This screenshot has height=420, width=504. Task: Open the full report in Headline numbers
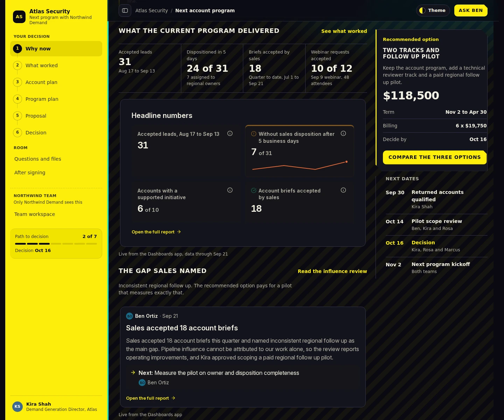[x=156, y=232]
